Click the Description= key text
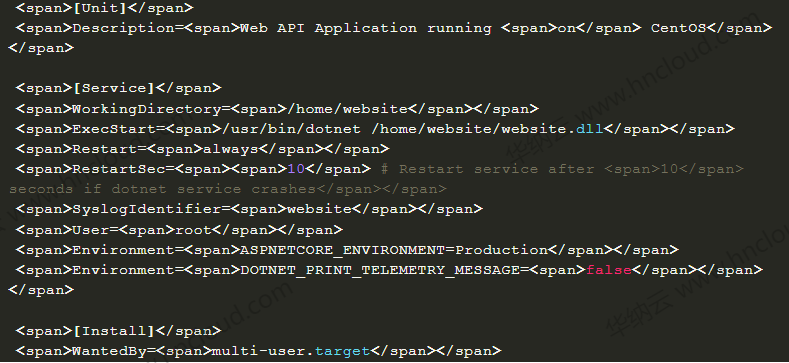 coord(128,28)
